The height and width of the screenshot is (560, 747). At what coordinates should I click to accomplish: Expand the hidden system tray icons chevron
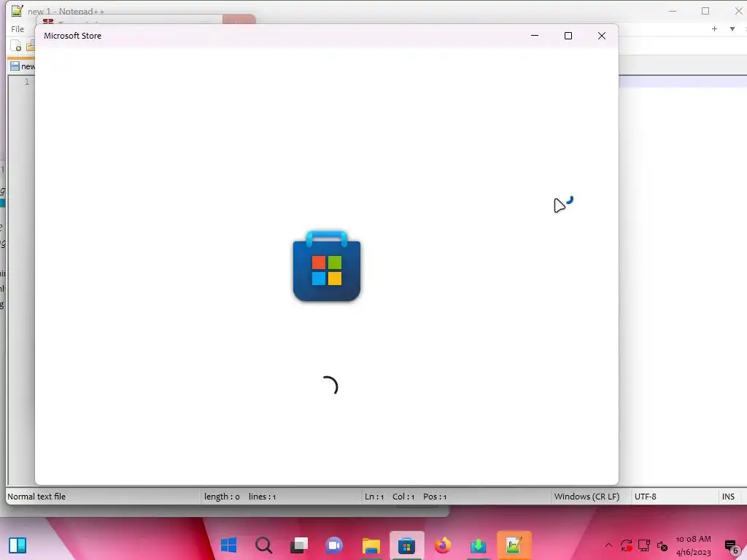tap(608, 545)
